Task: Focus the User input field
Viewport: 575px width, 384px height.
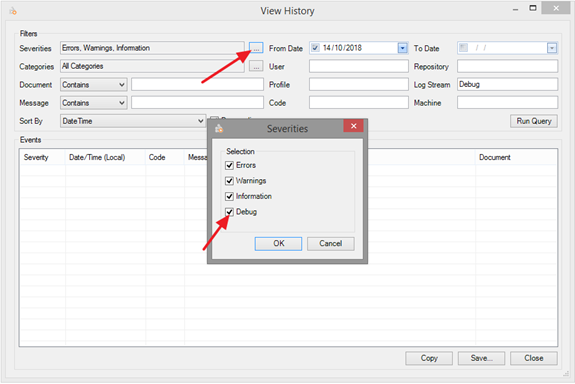Action: (359, 66)
